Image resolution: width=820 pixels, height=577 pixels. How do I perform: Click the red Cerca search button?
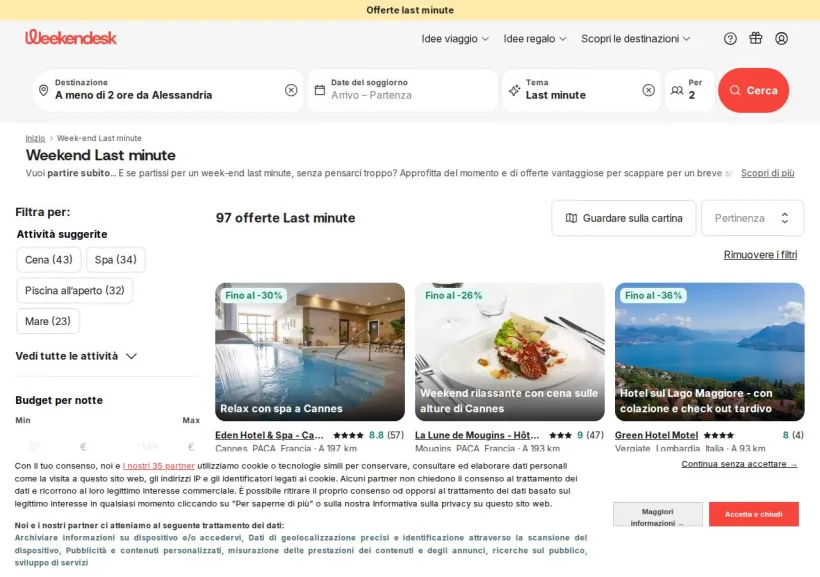point(754,90)
